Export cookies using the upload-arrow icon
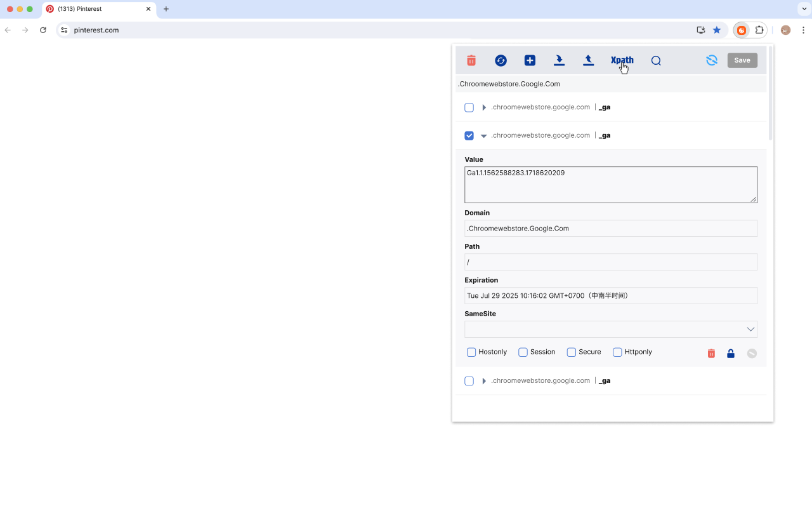 click(x=588, y=60)
